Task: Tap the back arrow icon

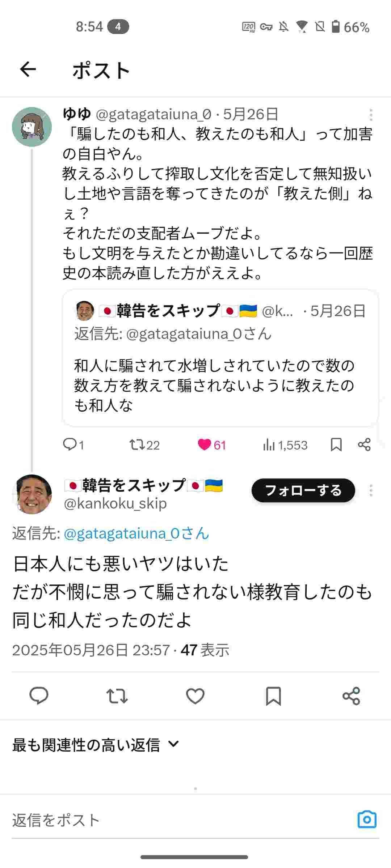Action: (x=28, y=69)
